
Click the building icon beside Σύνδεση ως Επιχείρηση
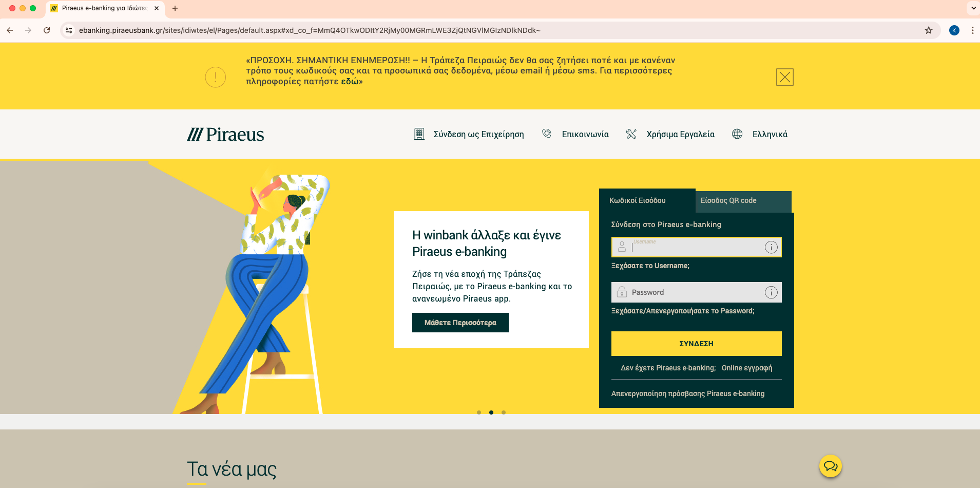(x=419, y=134)
